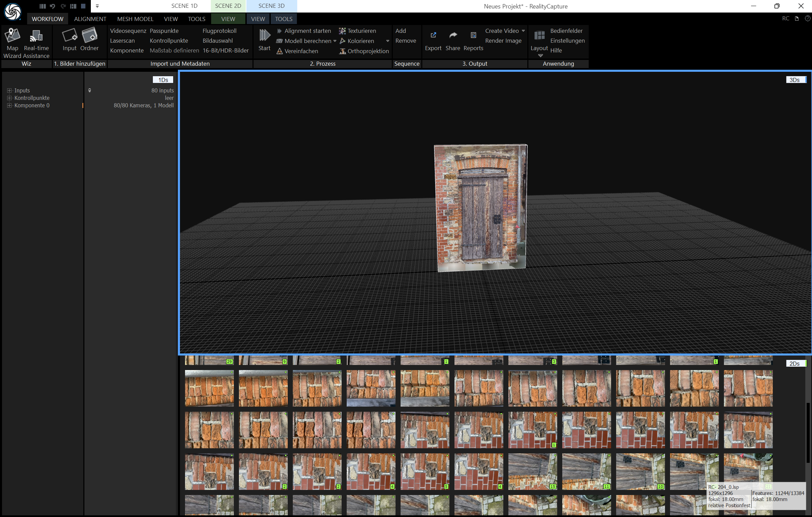Click Bildauswahl option

coord(218,41)
